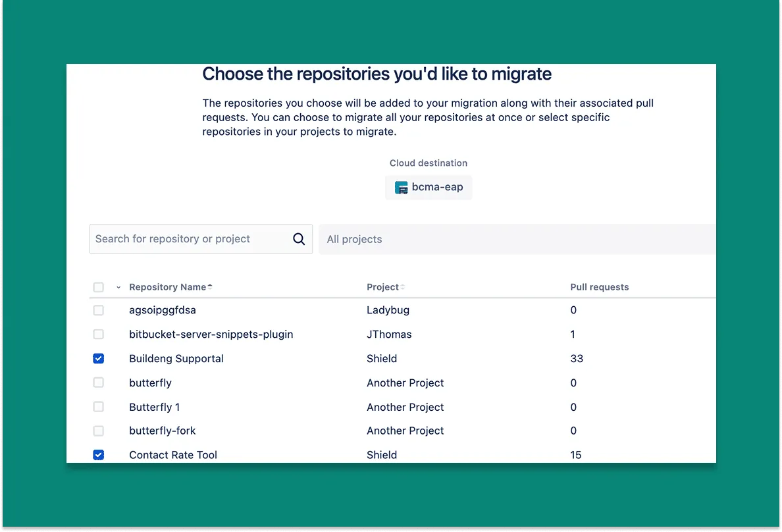The height and width of the screenshot is (532, 782).
Task: Click the bcma-eap cloud destination icon
Action: click(x=401, y=188)
